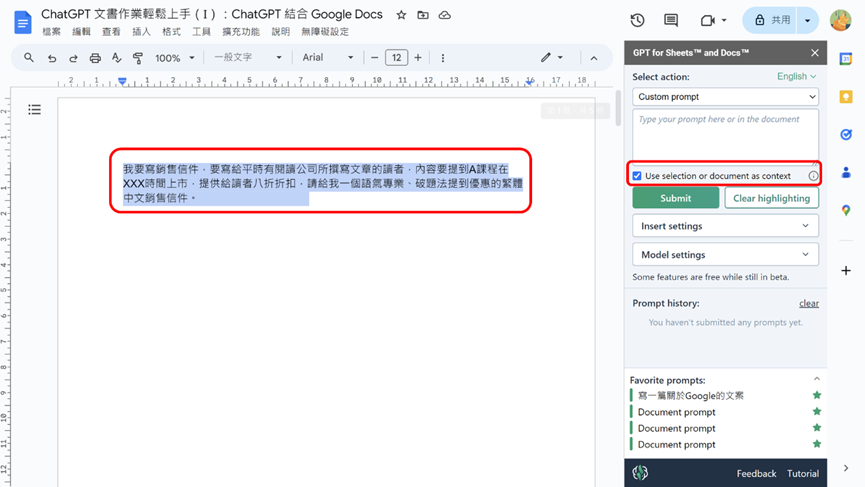Image resolution: width=865 pixels, height=487 pixels.
Task: Get more add-ons plus icon
Action: pos(846,270)
